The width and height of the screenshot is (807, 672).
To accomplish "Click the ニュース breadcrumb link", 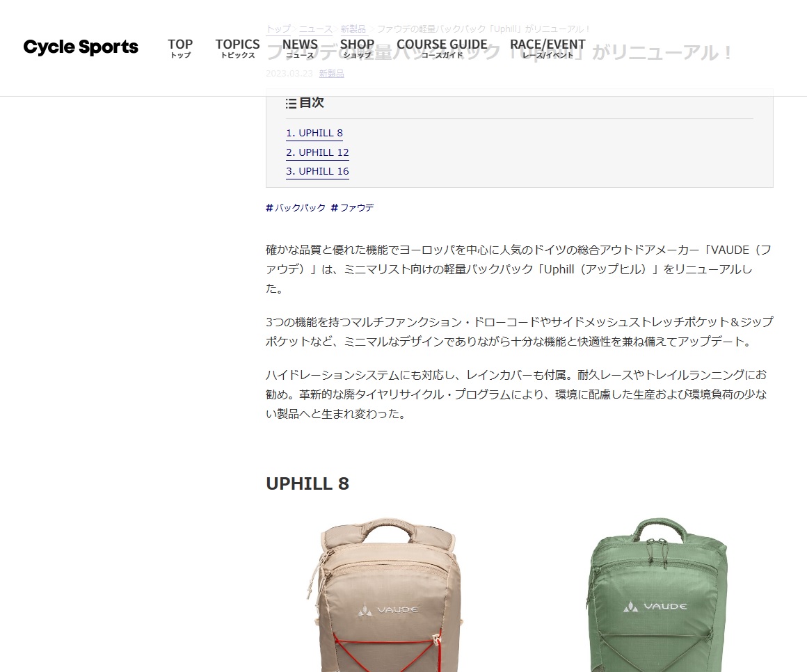I will tap(315, 29).
